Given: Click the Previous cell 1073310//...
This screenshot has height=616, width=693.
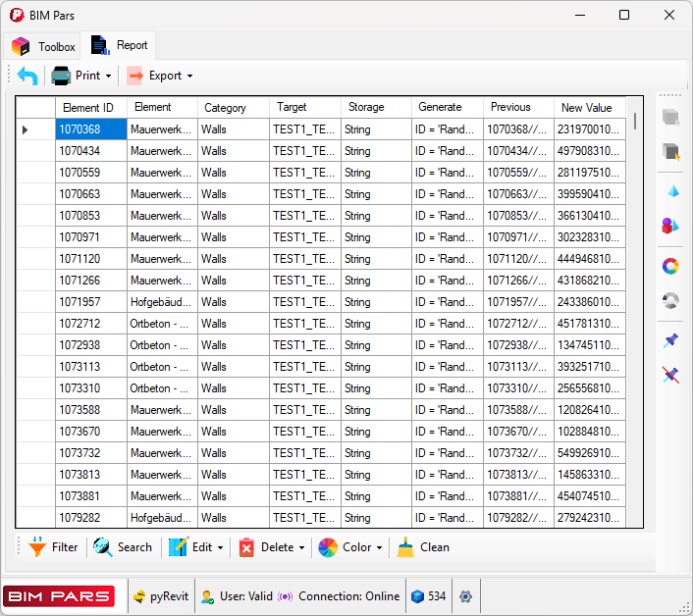Looking at the screenshot, I should [x=518, y=388].
